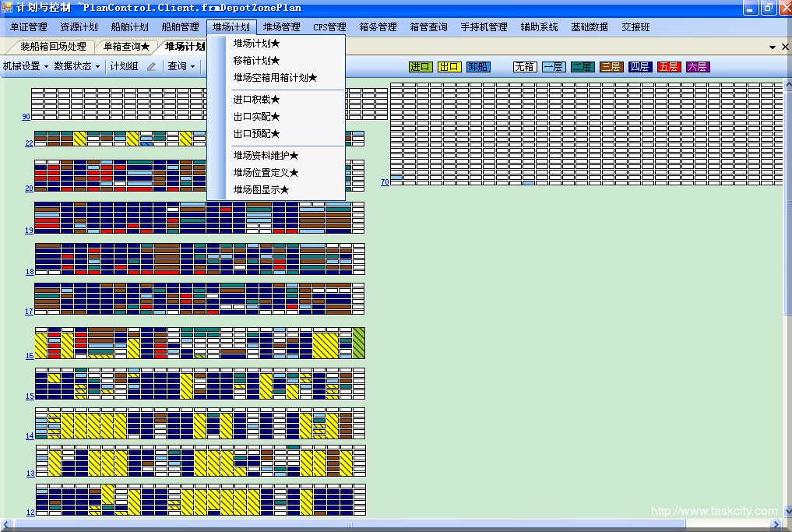Screen dimensions: 792x532
Task: Click the 计划组 toolbar button
Action: click(124, 67)
